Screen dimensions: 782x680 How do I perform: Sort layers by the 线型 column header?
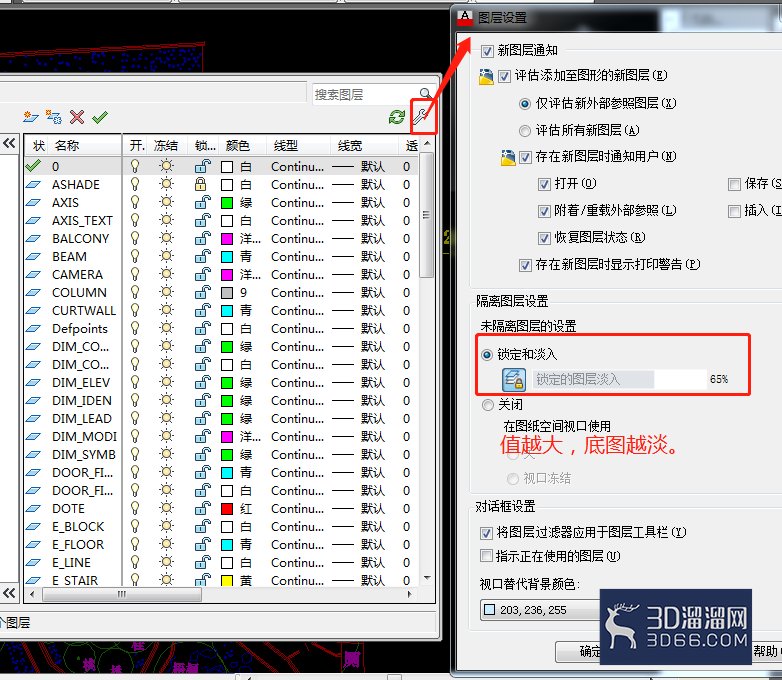point(286,146)
